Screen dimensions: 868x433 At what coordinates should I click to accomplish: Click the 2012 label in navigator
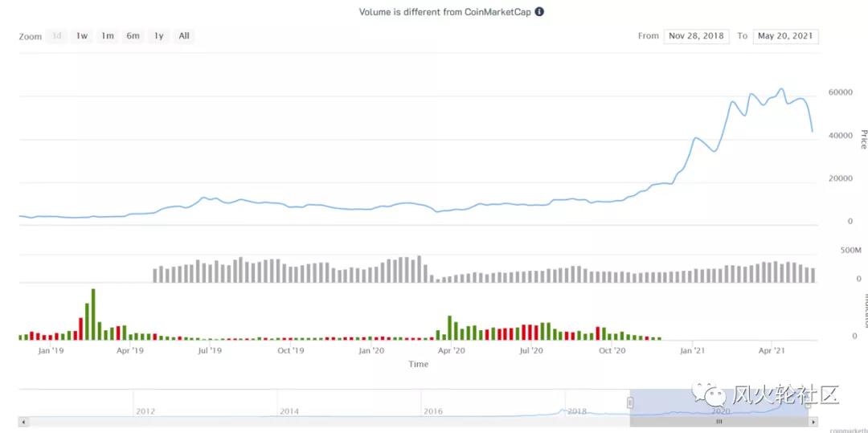coord(145,411)
